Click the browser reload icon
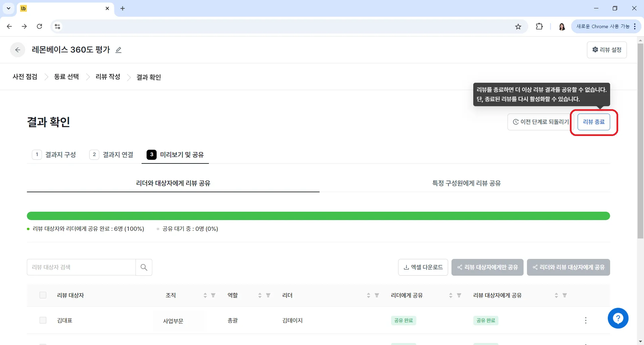644x345 pixels. point(39,26)
